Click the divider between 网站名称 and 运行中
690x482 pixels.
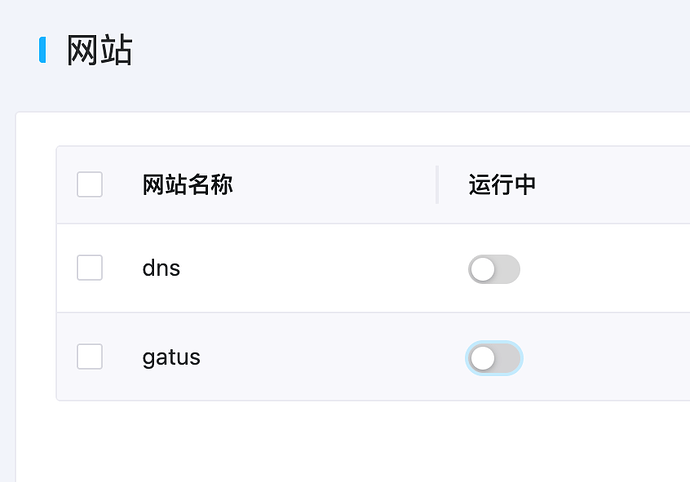[437, 185]
